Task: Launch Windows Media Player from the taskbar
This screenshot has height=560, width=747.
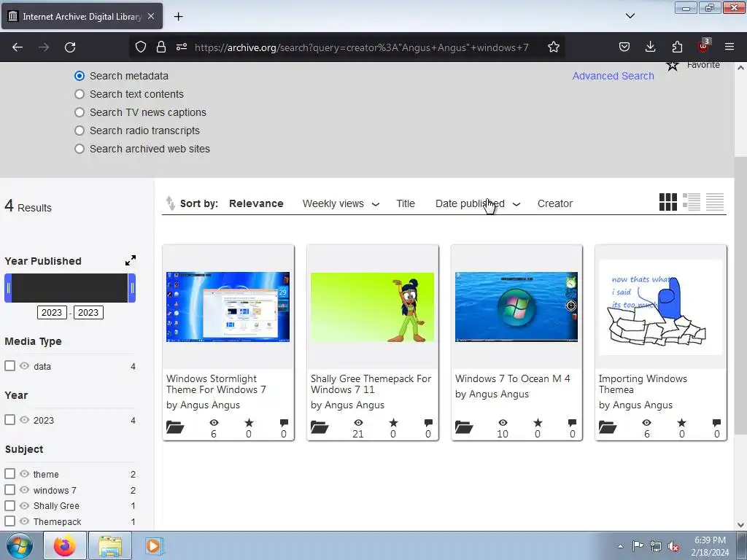Action: (154, 545)
